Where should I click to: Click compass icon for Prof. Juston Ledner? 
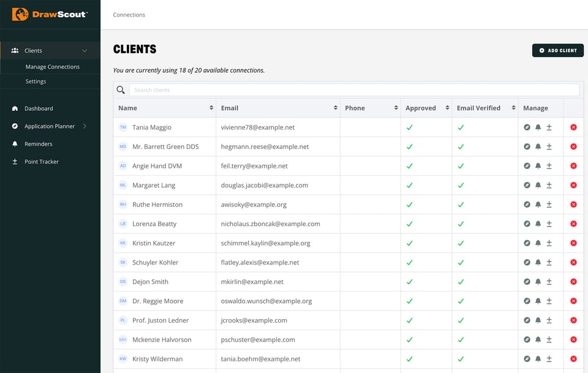tap(527, 320)
